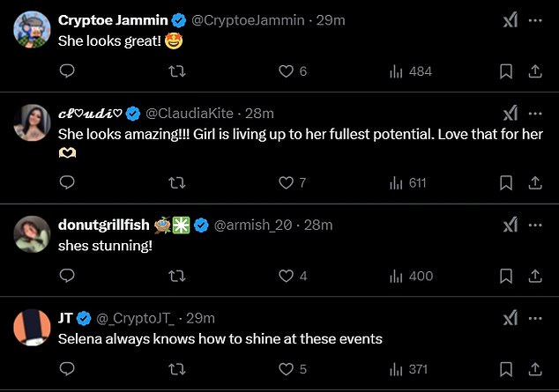Image resolution: width=559 pixels, height=392 pixels.
Task: Open more options on Cryptoe Jammin's tweet
Action: point(535,20)
